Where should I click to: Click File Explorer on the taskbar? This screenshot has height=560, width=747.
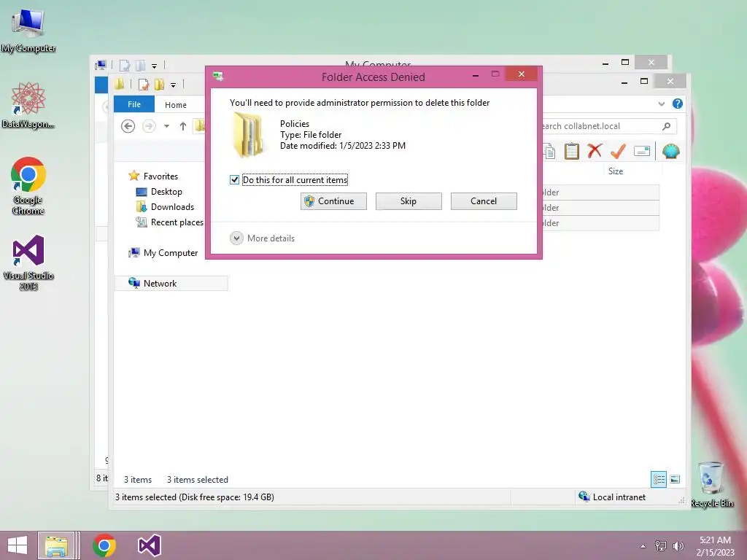coord(56,545)
